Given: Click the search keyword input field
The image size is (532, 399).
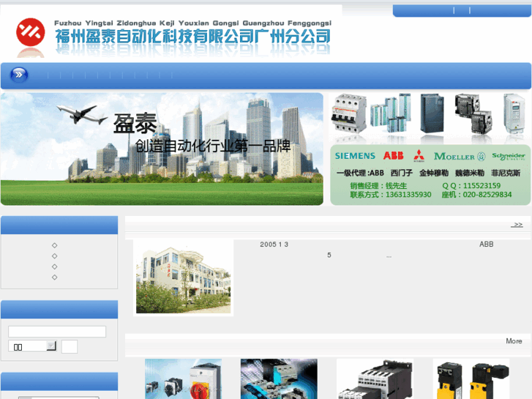Looking at the screenshot, I should click(x=57, y=332).
